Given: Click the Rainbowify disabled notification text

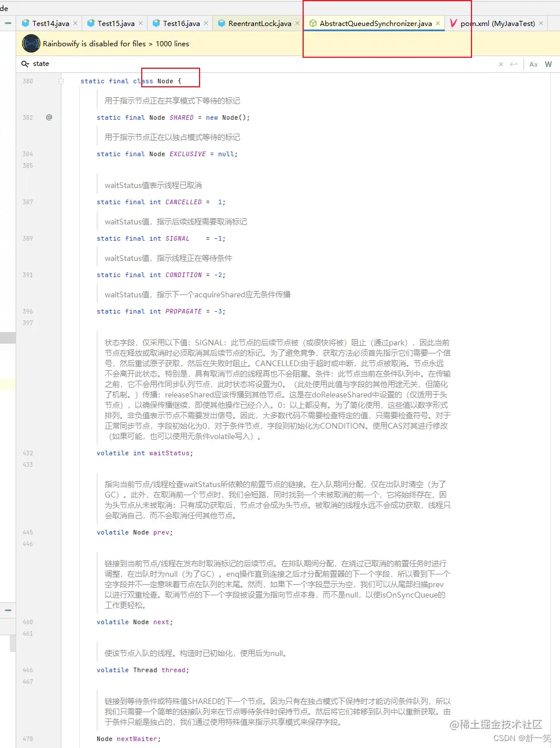Looking at the screenshot, I should click(x=116, y=44).
